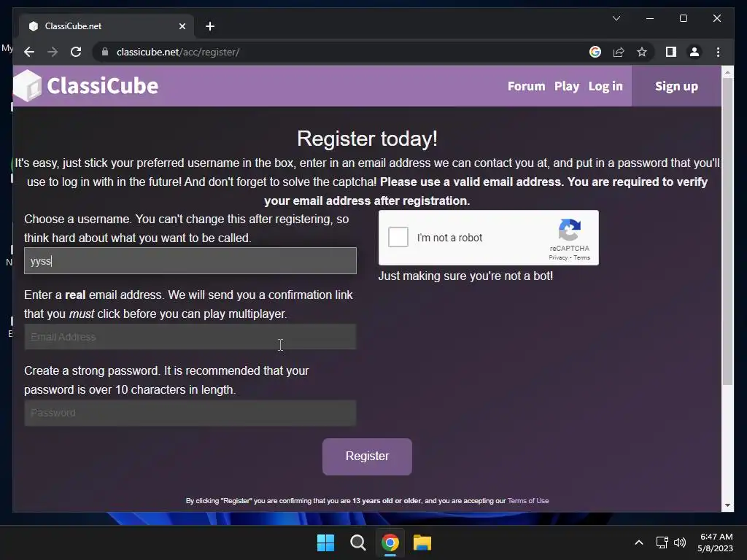Viewport: 747px width, 560px height.
Task: Toggle the browser side panel icon
Action: 671,52
